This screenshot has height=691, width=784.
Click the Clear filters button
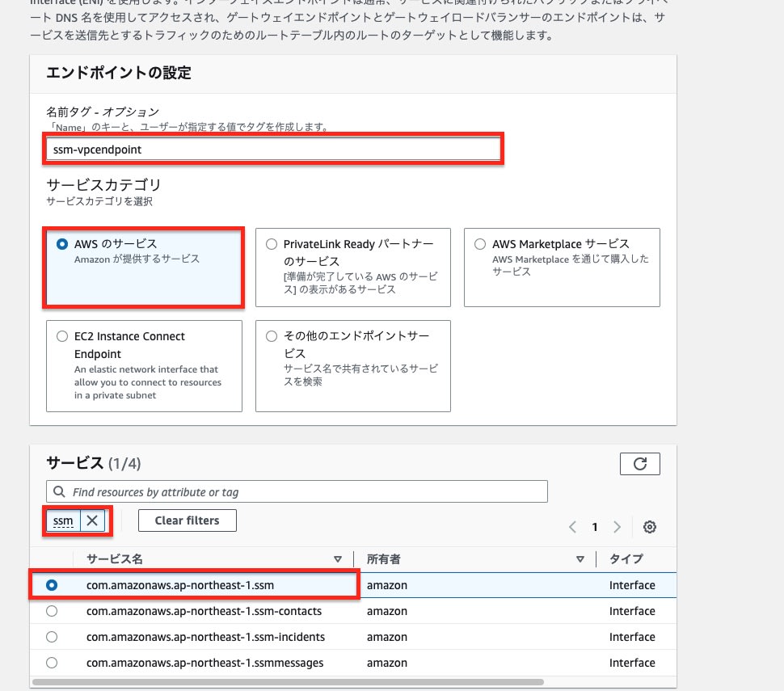click(x=187, y=520)
